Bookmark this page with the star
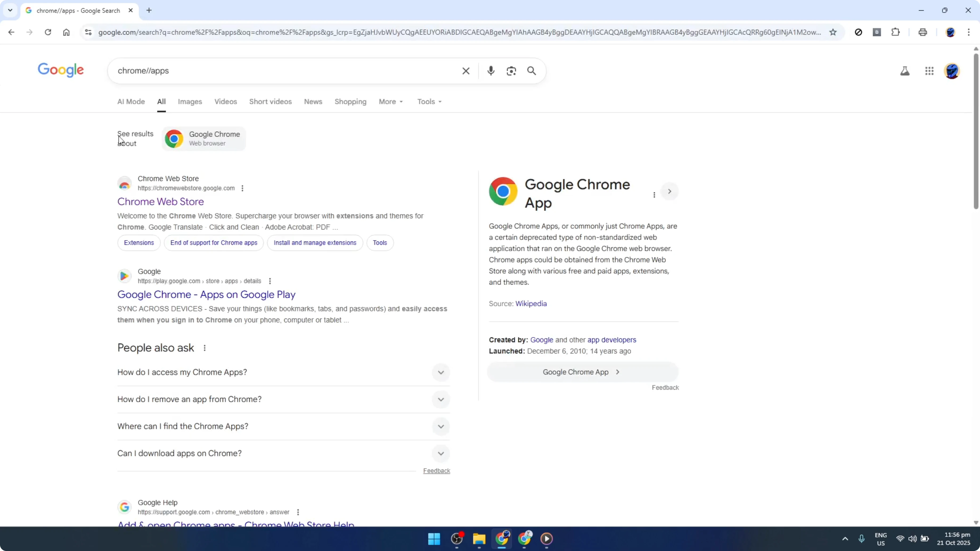980x551 pixels. pos(833,32)
